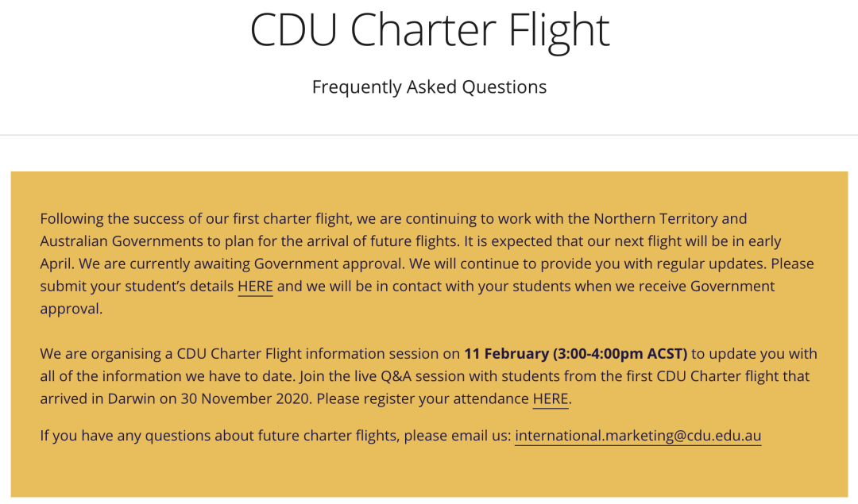
Task: Click the horizontal divider under the subtitle
Action: point(429,135)
